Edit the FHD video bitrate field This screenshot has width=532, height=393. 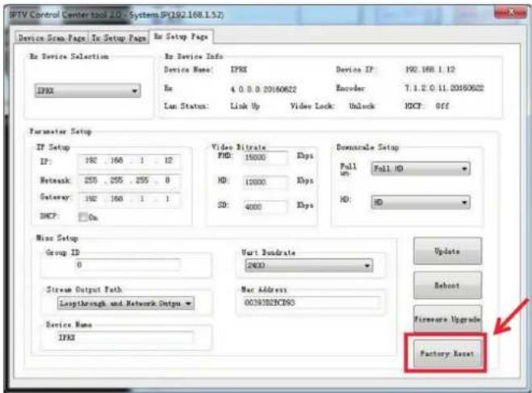[x=266, y=157]
